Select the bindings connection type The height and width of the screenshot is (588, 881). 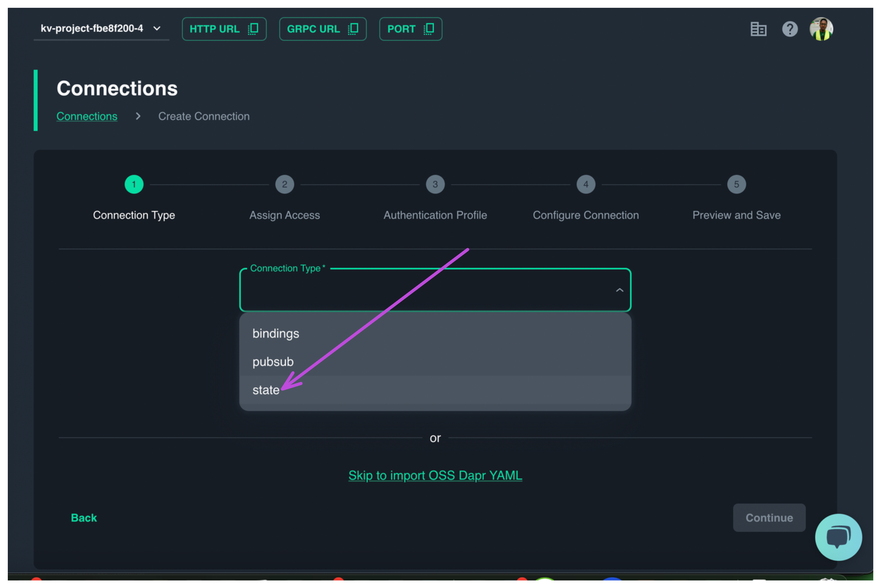[276, 333]
